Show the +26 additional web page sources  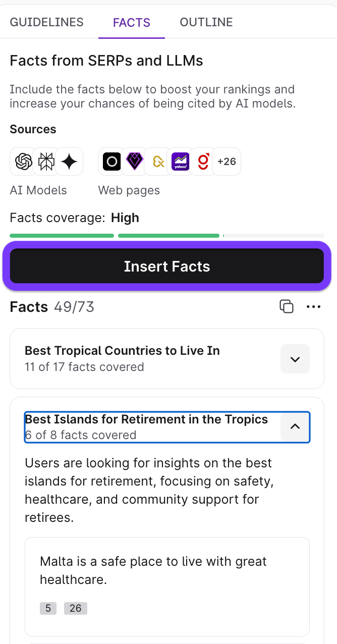pos(227,162)
